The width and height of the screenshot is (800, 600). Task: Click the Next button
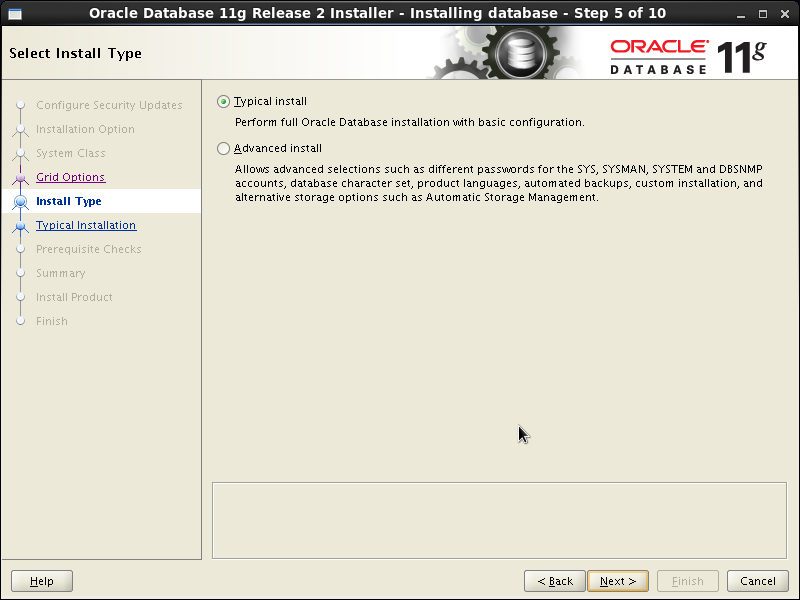tap(618, 581)
